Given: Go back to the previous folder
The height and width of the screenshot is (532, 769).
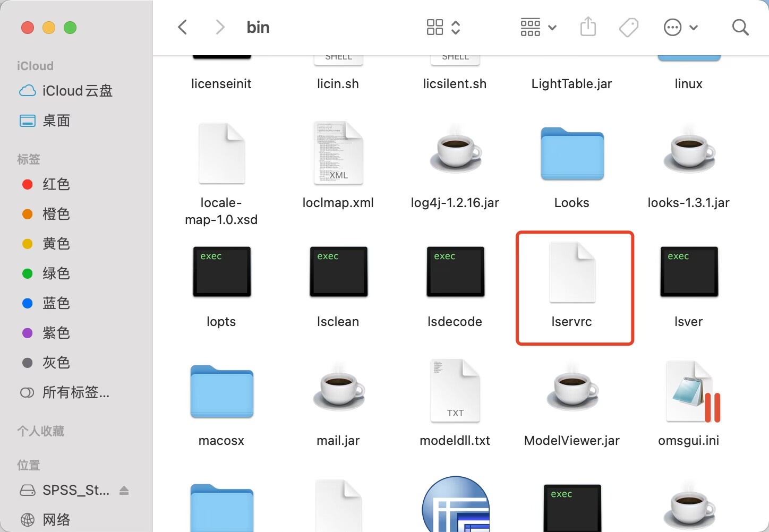Looking at the screenshot, I should click(x=182, y=27).
